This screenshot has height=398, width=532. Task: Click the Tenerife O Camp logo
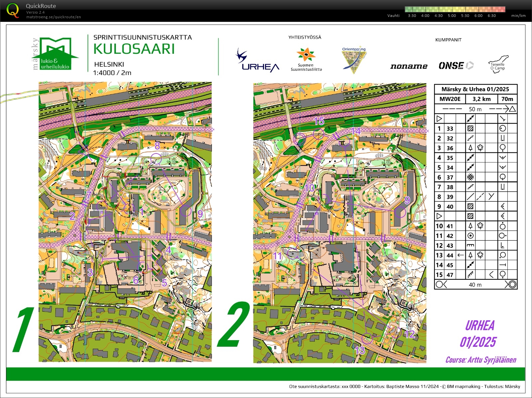point(498,64)
